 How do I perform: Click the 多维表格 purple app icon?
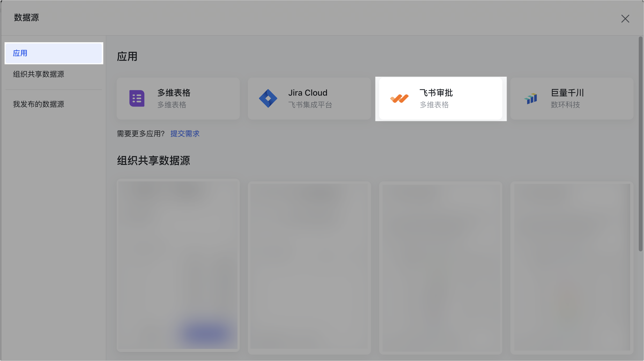[137, 99]
